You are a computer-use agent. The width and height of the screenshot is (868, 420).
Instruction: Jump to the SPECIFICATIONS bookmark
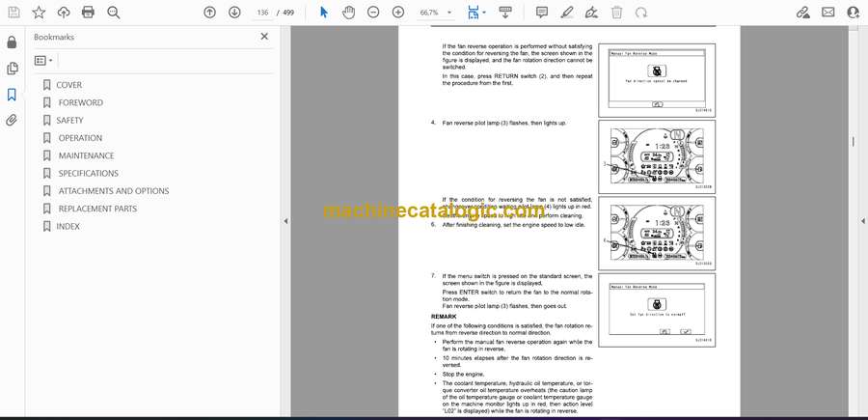click(x=89, y=174)
